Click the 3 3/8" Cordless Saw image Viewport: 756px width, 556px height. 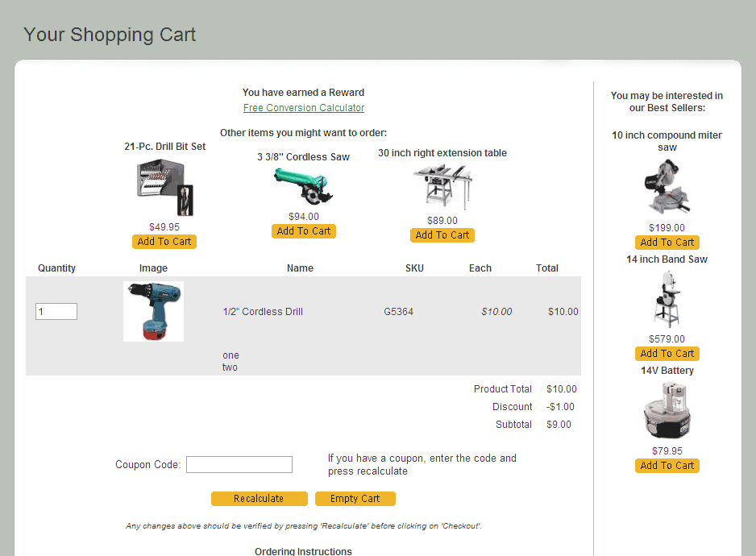point(303,186)
